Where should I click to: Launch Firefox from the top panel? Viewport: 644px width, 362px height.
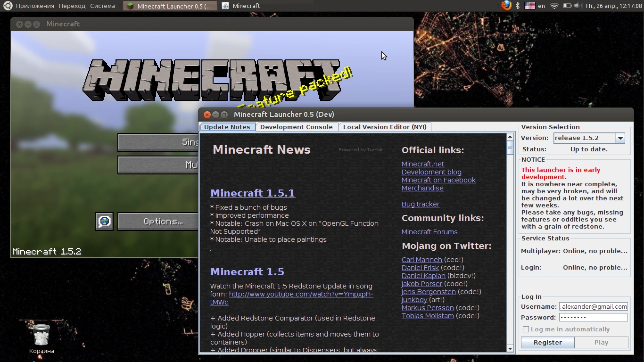coord(506,6)
